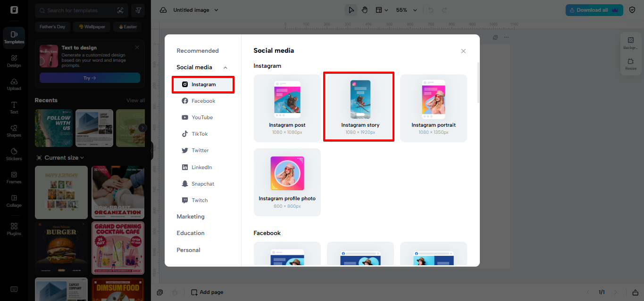Open the Stickers panel in sidebar
This screenshot has height=301, width=644.
pyautogui.click(x=14, y=154)
